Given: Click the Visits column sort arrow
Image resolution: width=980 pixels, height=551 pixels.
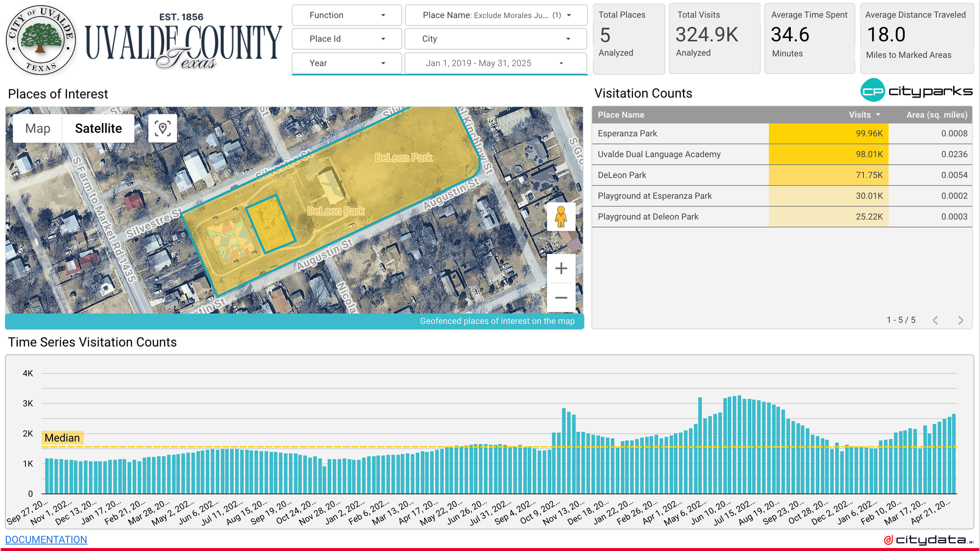Looking at the screenshot, I should pos(878,115).
